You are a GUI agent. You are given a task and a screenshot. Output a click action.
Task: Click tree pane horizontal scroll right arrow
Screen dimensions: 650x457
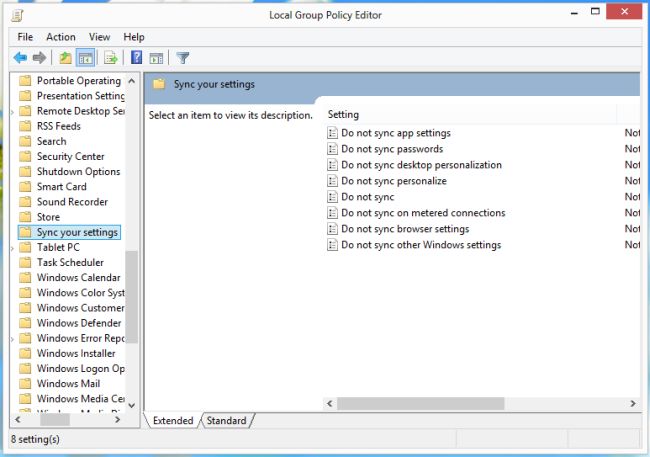coord(118,420)
